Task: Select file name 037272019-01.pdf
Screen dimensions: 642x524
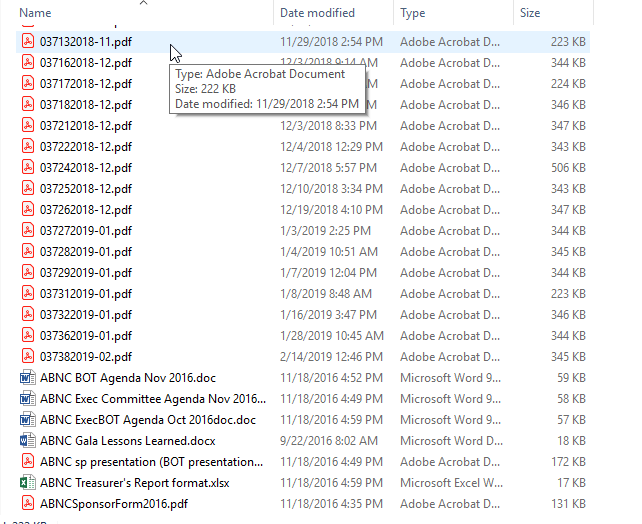Action: (x=86, y=231)
